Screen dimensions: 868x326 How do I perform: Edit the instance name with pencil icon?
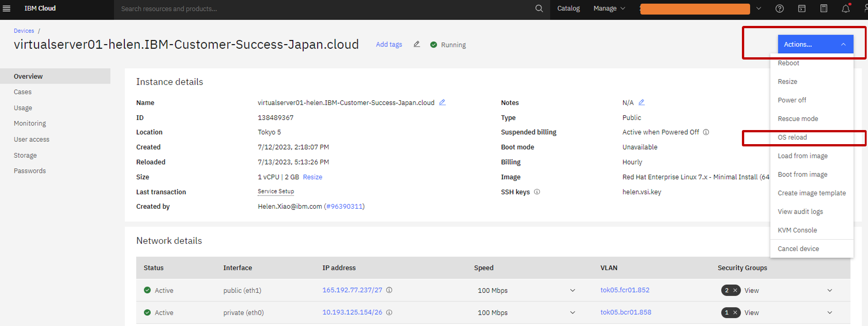coord(442,102)
